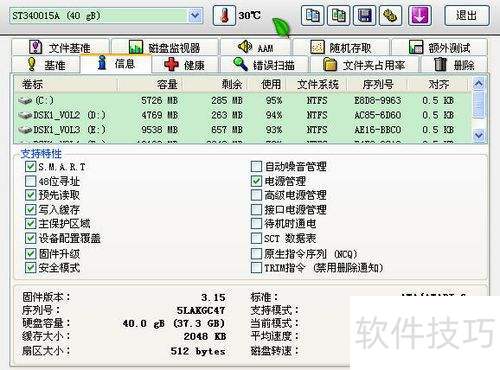Toggle the S.M.A.R.T checkbox
Viewport: 500px width, 370px height.
[30, 166]
